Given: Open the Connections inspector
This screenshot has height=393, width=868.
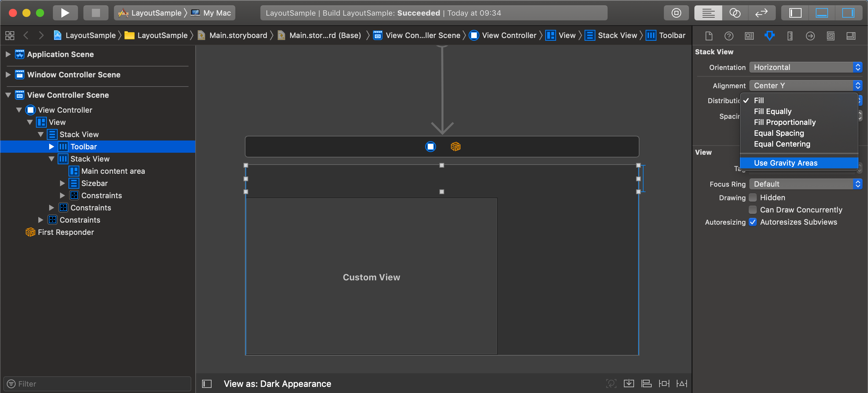Looking at the screenshot, I should (810, 36).
